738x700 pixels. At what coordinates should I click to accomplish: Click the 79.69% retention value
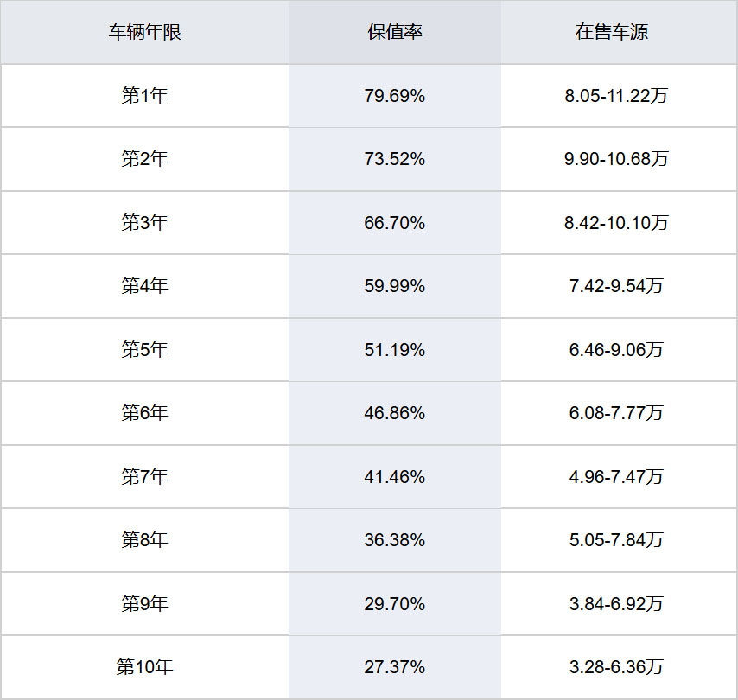394,96
